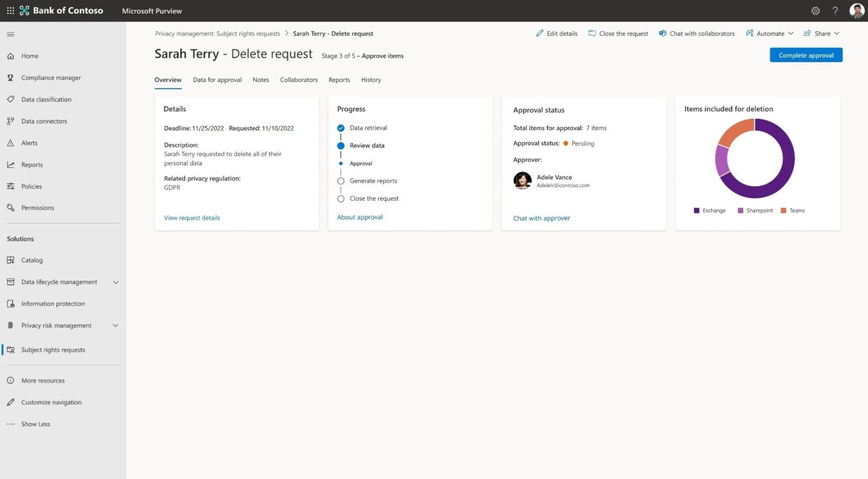Expand Privacy risk management in the sidebar
This screenshot has width=868, height=479.
116,325
